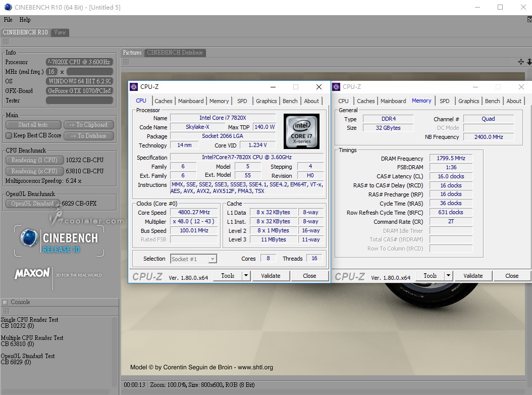Click the To Database button
532x395 pixels.
[x=88, y=136]
